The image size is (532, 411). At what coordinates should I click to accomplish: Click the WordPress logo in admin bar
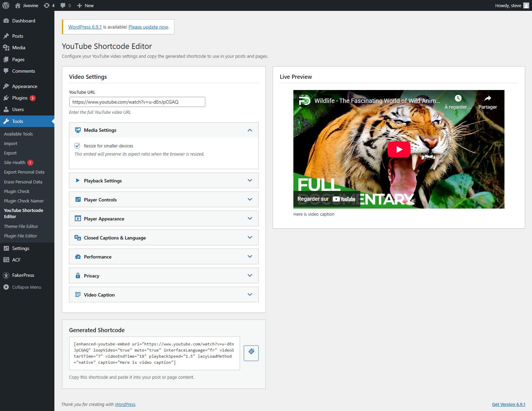pos(6,5)
